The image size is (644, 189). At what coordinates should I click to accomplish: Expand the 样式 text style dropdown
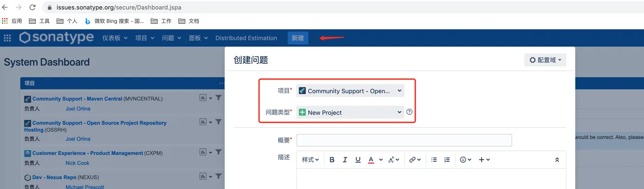(310, 160)
